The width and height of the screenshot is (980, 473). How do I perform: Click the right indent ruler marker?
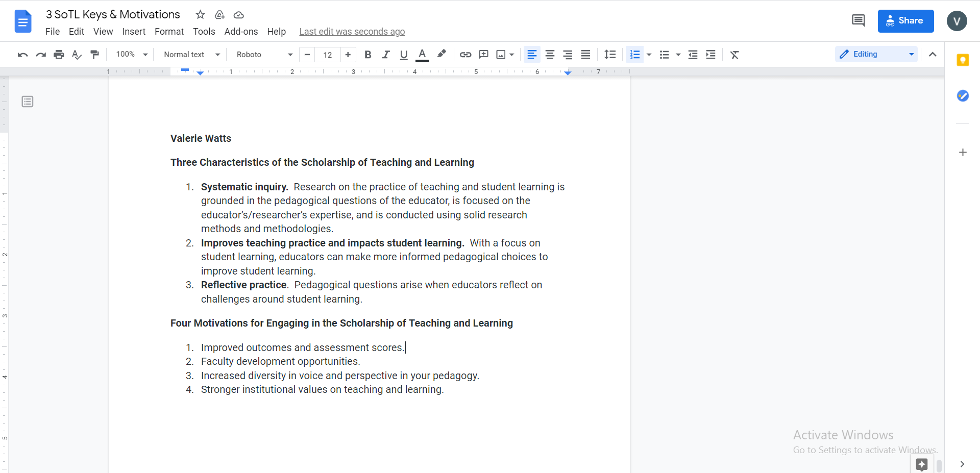[x=568, y=73]
